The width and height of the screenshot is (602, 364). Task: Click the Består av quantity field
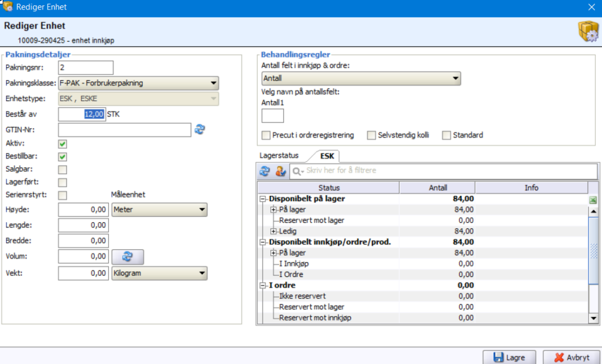pos(82,114)
